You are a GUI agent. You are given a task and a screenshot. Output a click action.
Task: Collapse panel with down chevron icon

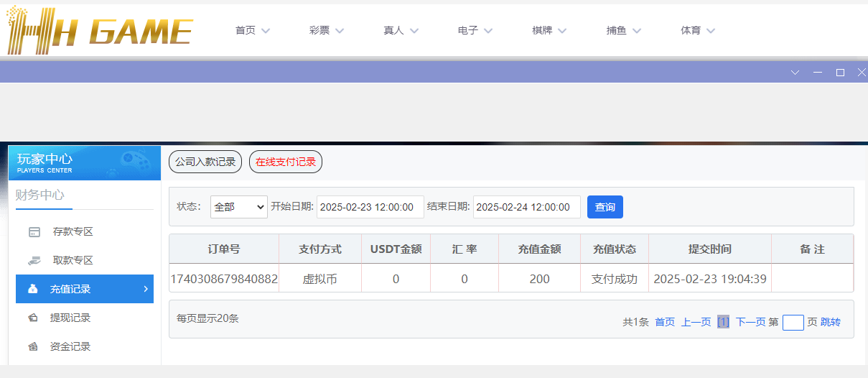(x=795, y=72)
